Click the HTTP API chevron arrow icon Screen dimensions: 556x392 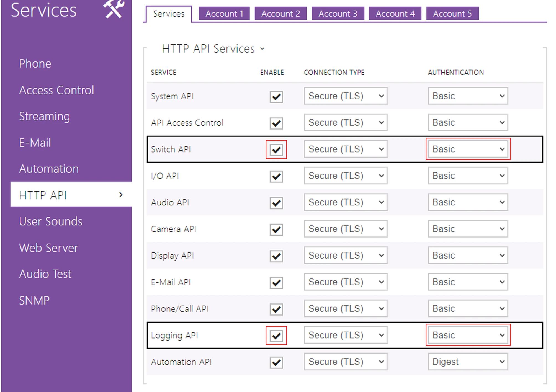click(121, 195)
